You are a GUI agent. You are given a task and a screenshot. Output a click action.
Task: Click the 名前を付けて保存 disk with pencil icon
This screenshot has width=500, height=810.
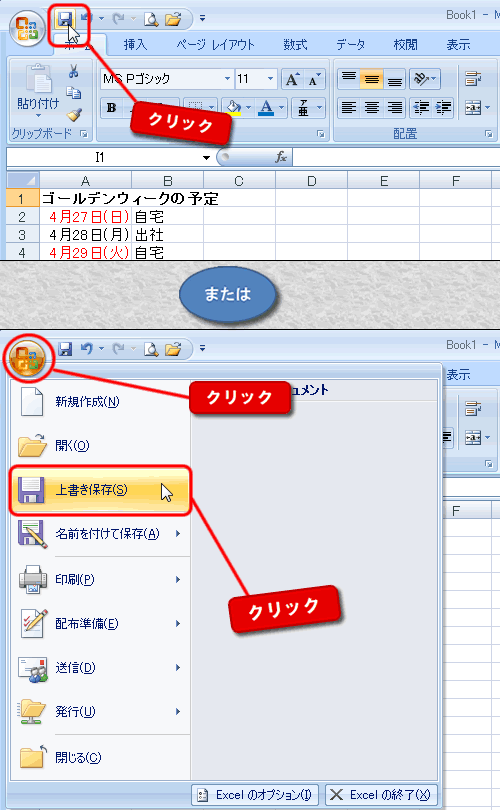tap(33, 534)
